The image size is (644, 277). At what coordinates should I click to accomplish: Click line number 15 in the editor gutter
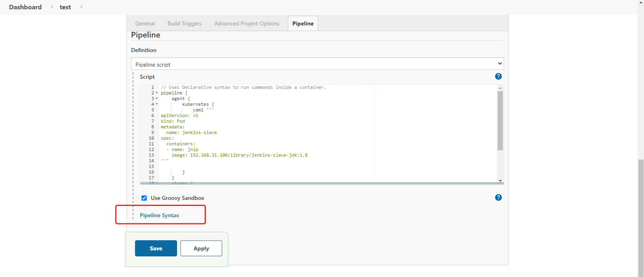pos(151,166)
